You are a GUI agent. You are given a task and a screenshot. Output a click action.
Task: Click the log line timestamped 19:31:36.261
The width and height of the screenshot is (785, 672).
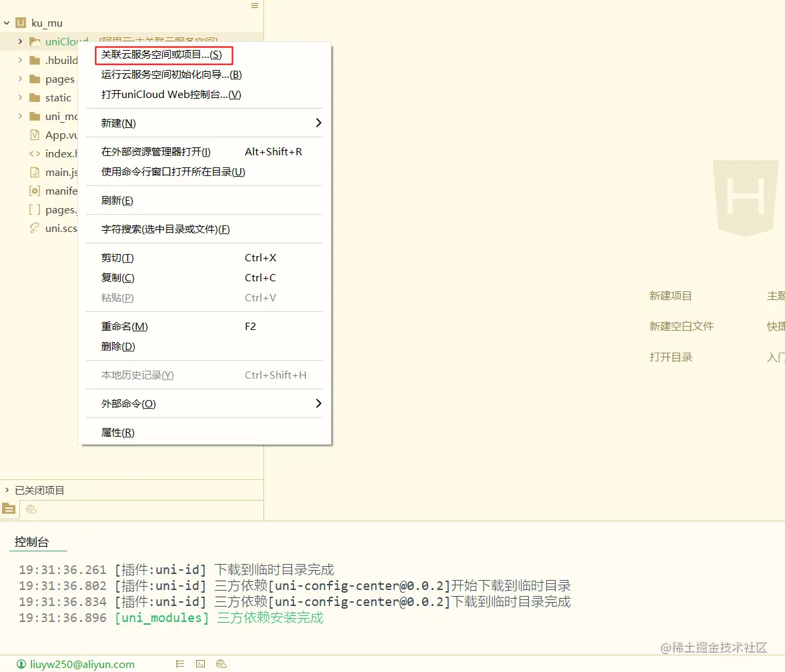[x=176, y=570]
